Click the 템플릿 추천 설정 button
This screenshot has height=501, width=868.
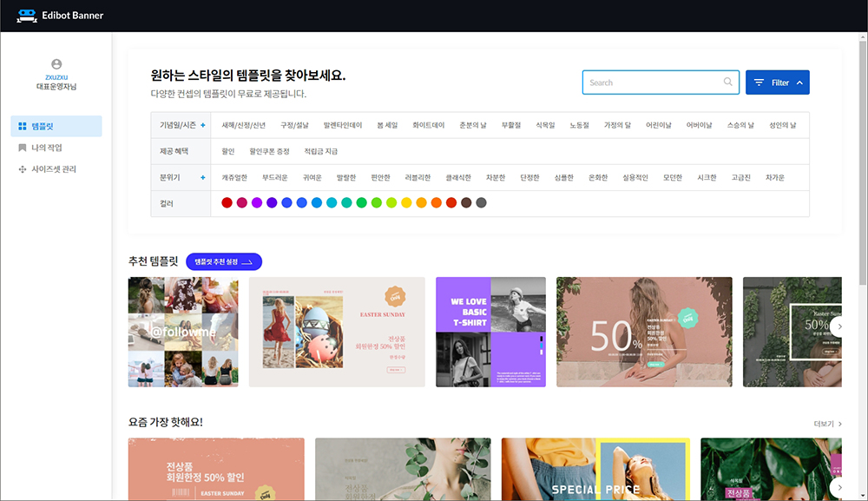pos(224,262)
